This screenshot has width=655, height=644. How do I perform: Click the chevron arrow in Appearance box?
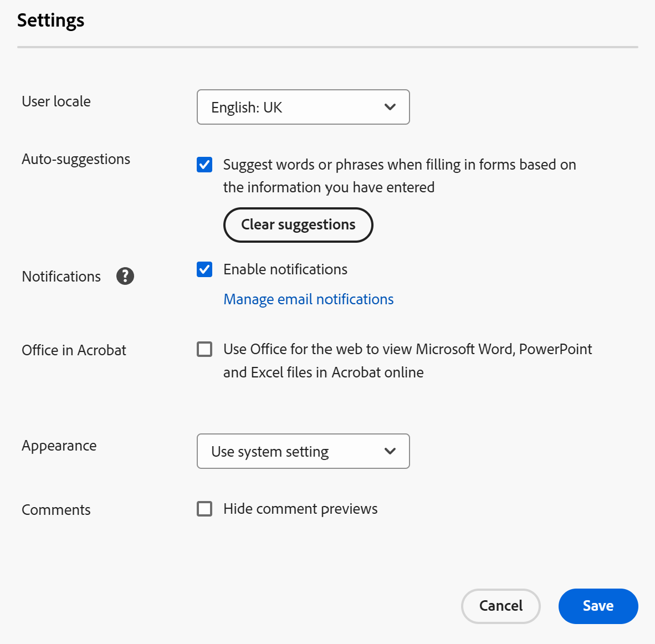pos(390,451)
